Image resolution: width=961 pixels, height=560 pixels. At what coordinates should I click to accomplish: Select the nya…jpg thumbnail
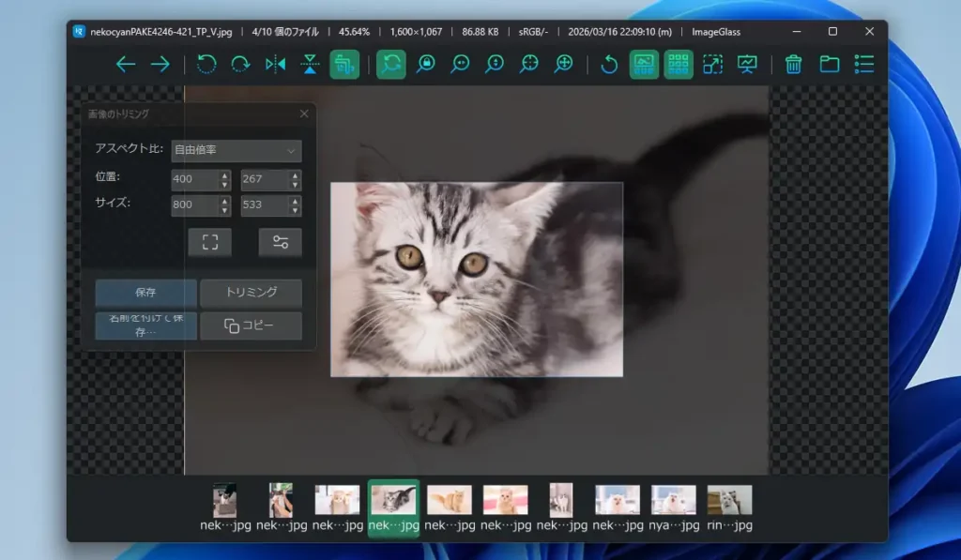672,498
